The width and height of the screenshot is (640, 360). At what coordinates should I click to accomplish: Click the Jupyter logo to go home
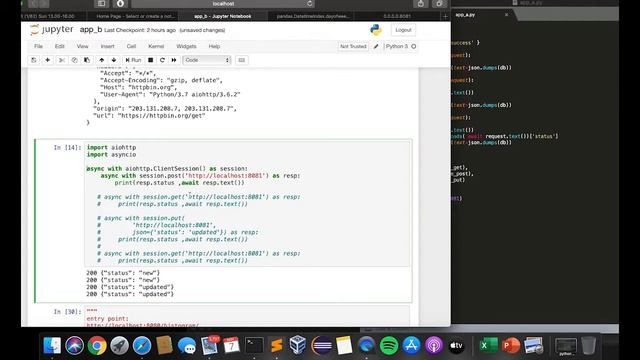click(x=52, y=30)
